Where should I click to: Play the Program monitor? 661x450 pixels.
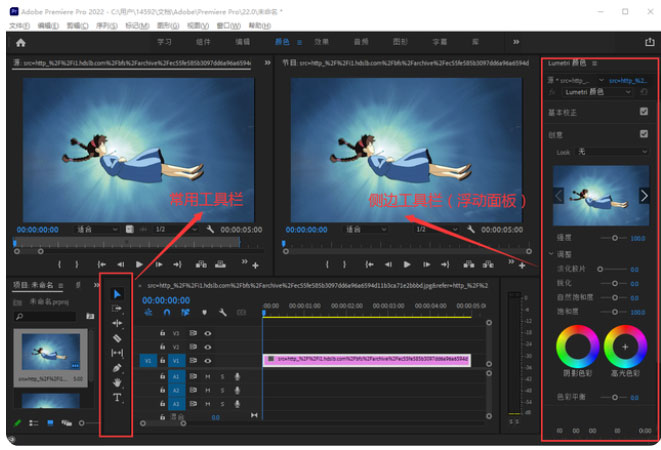tap(407, 264)
